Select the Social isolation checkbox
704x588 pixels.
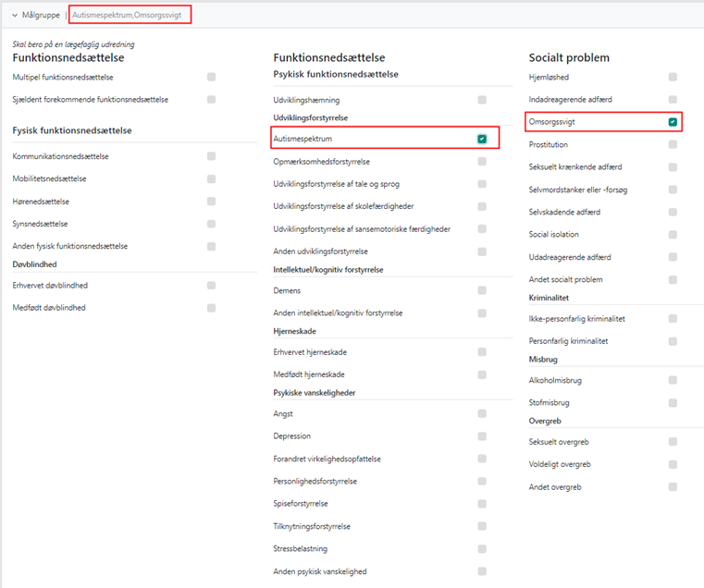(673, 235)
